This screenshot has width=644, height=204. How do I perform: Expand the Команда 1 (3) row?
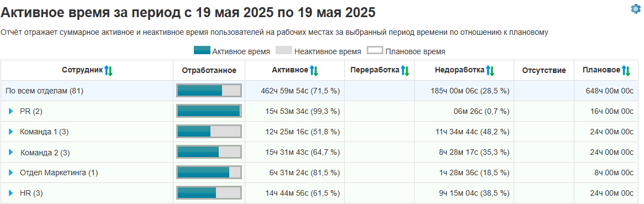click(x=11, y=132)
